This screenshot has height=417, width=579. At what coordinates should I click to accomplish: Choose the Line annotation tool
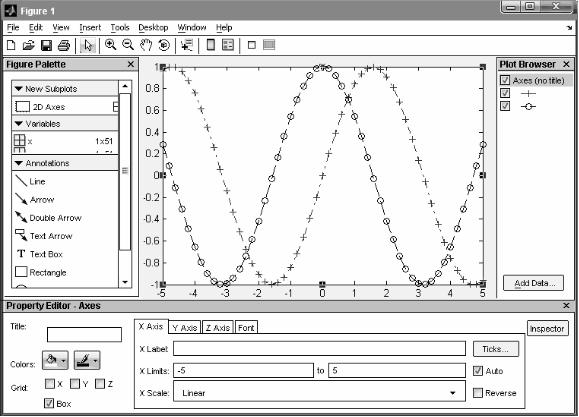[x=30, y=181]
